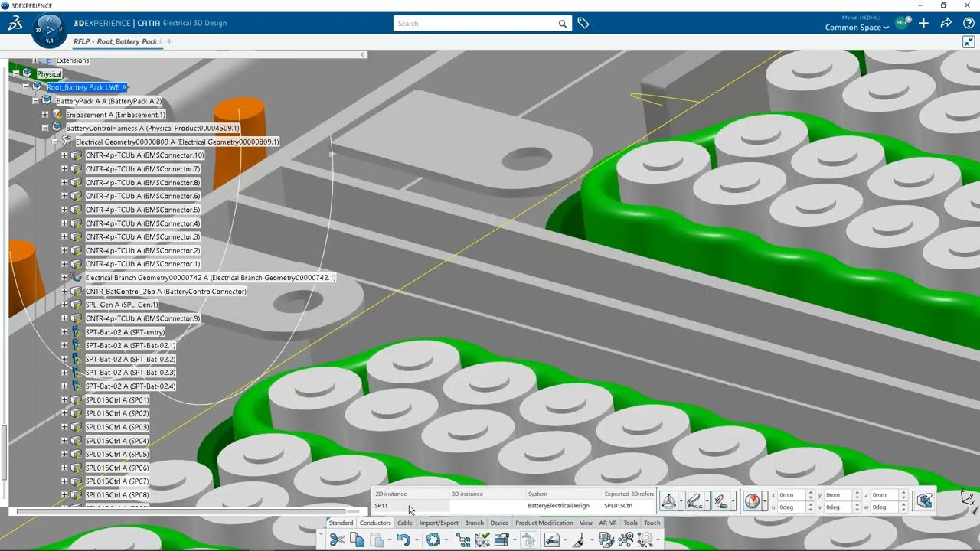Select CNTR-4p-TCUb A (BMSConnector.10) in tree
The width and height of the screenshot is (980, 551).
(144, 155)
